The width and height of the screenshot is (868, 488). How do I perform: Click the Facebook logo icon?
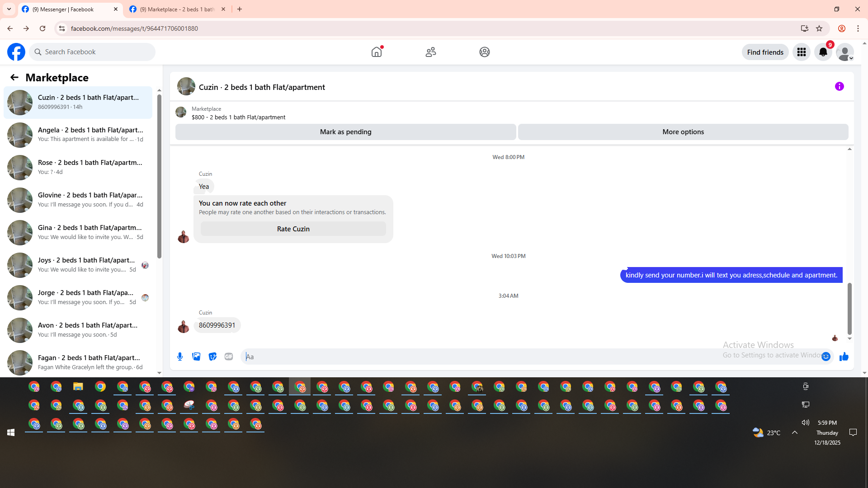(16, 52)
